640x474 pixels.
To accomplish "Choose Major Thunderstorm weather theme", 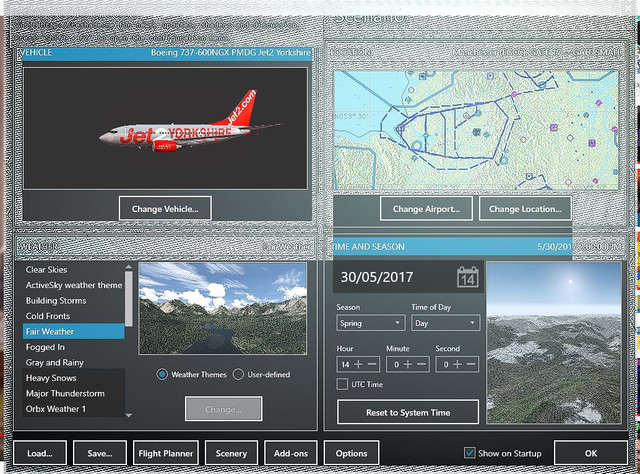I will (73, 394).
